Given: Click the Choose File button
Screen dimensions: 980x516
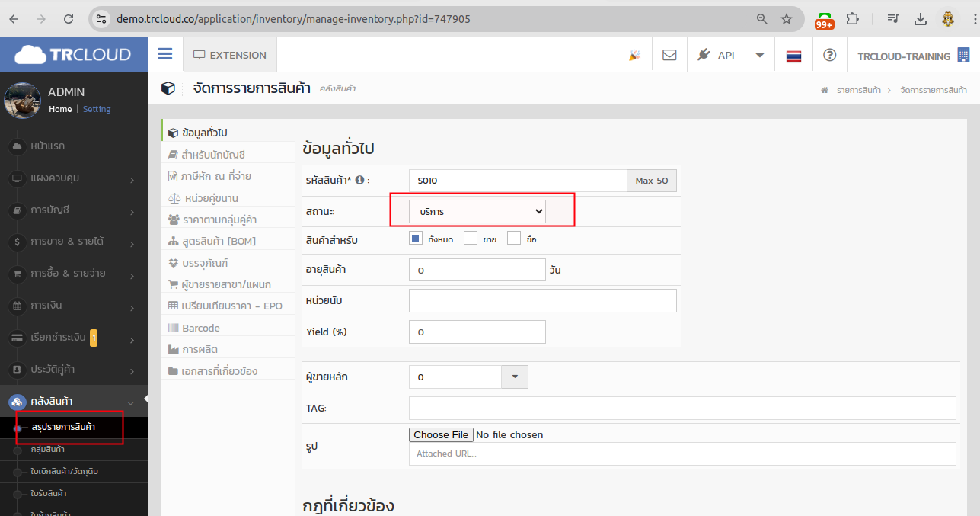Looking at the screenshot, I should click(x=441, y=434).
